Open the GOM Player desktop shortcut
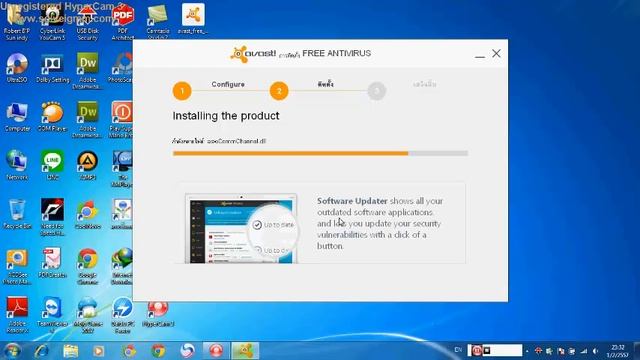 tap(52, 117)
